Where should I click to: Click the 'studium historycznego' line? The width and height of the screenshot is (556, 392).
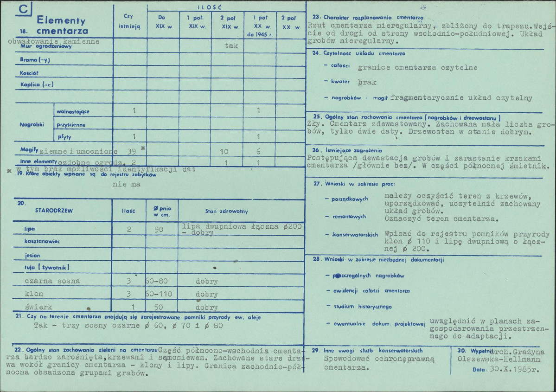(x=363, y=307)
